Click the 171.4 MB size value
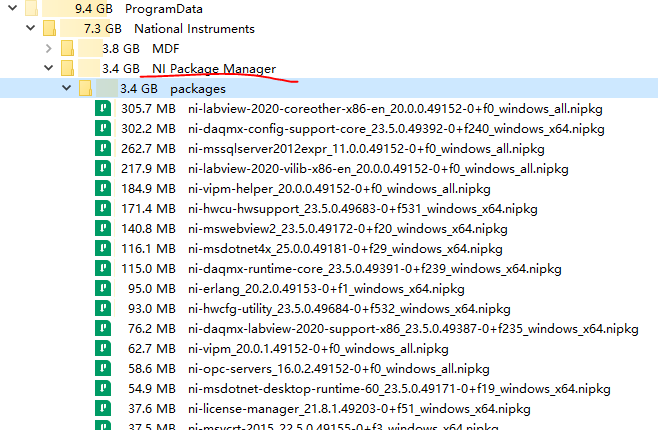Screen dimensions: 658x430 148,208
